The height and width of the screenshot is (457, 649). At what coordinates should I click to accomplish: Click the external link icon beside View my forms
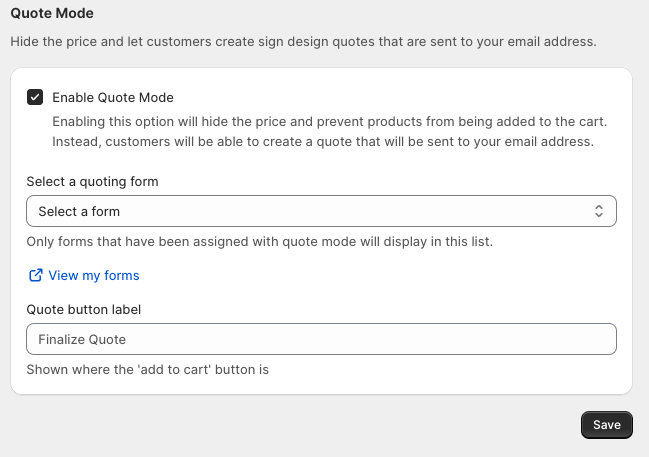tap(36, 275)
